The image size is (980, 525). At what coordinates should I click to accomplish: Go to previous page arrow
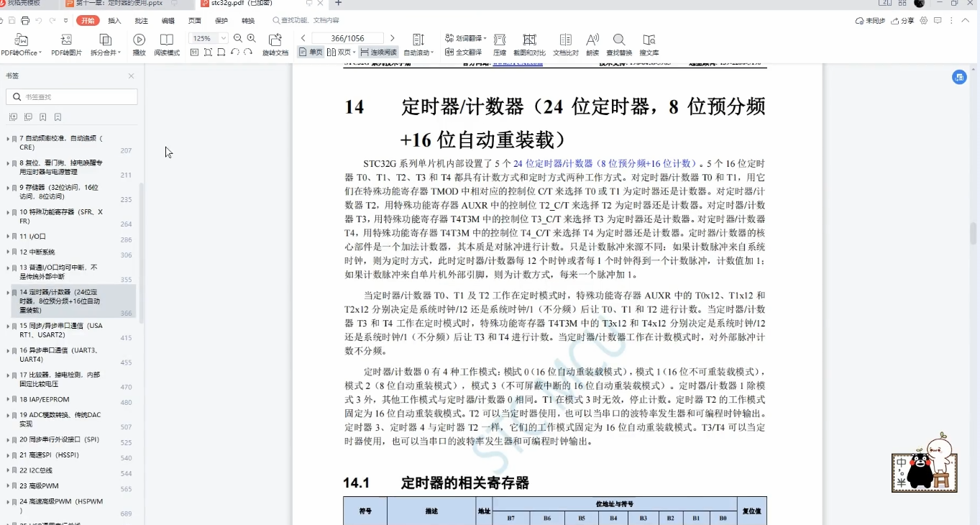pos(303,38)
